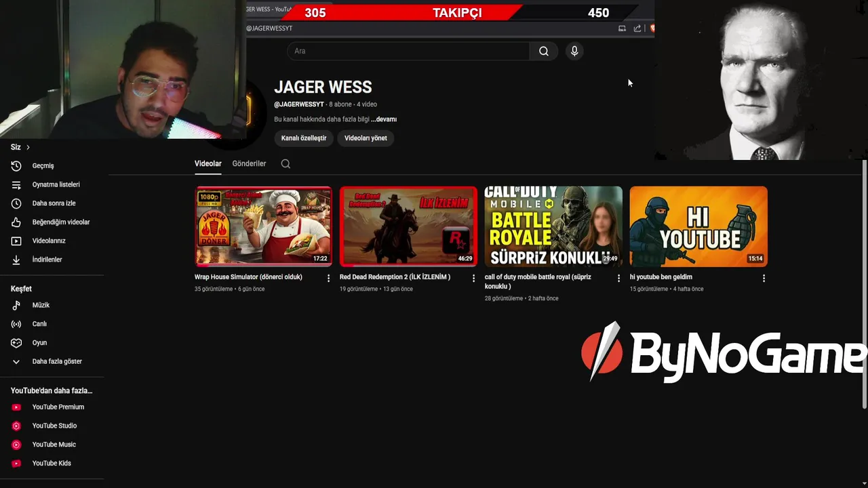Search within channel magnifier icon

[x=285, y=163]
